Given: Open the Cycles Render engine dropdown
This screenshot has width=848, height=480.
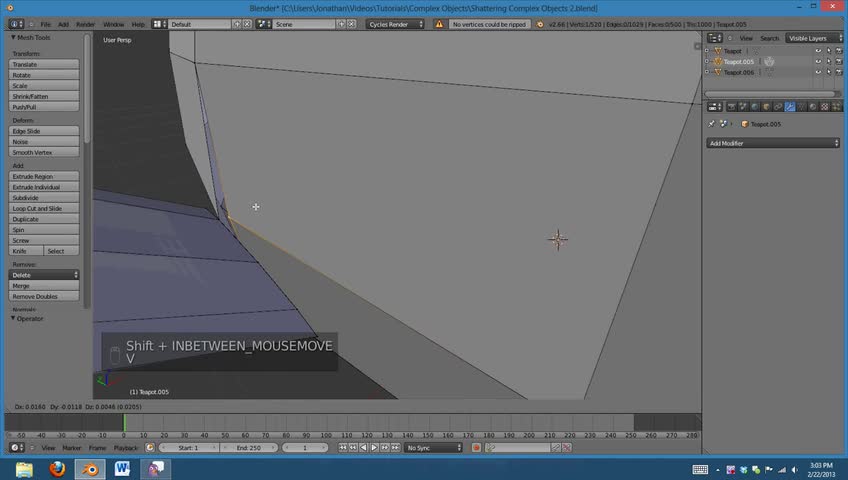Looking at the screenshot, I should (395, 24).
